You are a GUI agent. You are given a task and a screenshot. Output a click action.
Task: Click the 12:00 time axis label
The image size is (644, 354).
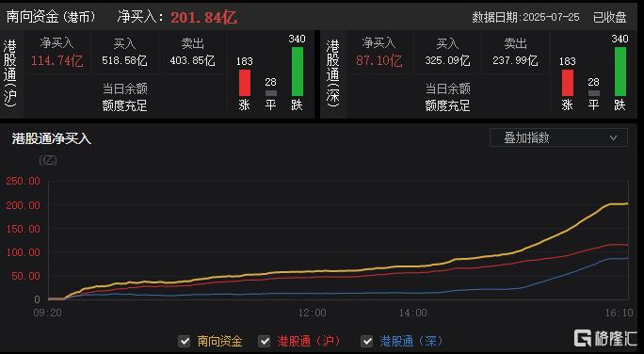313,313
